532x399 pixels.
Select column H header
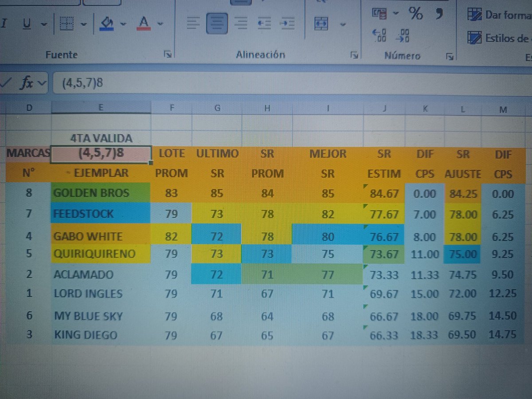(x=266, y=109)
